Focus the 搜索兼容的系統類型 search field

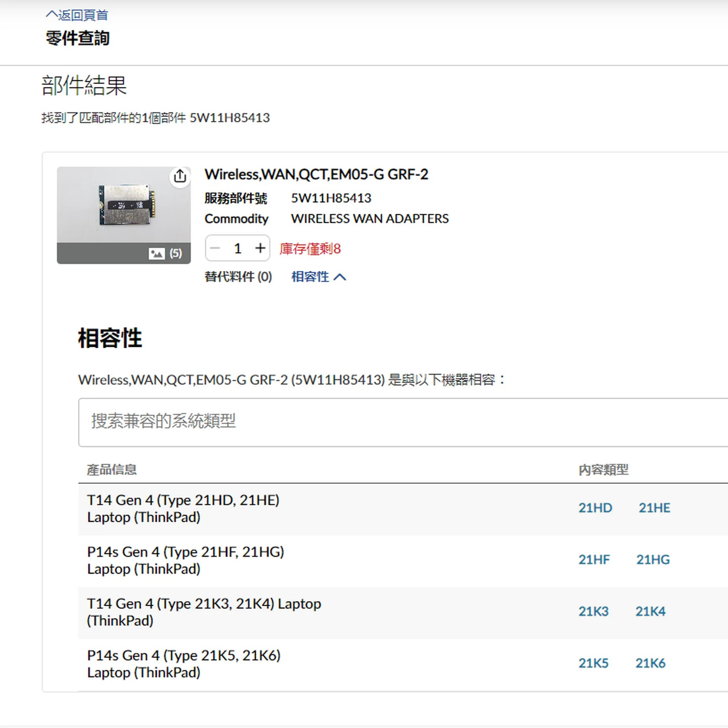pyautogui.click(x=403, y=422)
